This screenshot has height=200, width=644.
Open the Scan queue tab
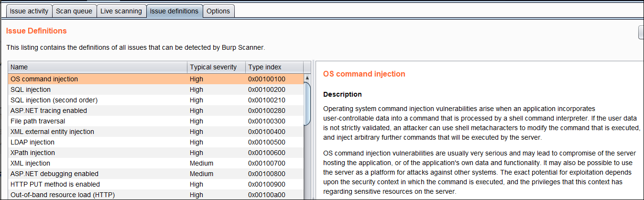click(x=74, y=11)
